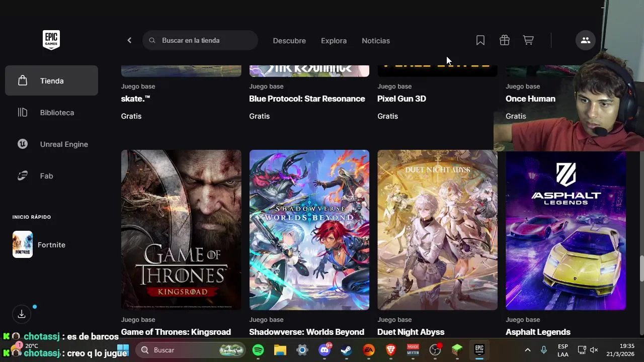This screenshot has width=644, height=362.
Task: Open Shadowverse: Worlds Beyond cover
Action: pyautogui.click(x=309, y=230)
